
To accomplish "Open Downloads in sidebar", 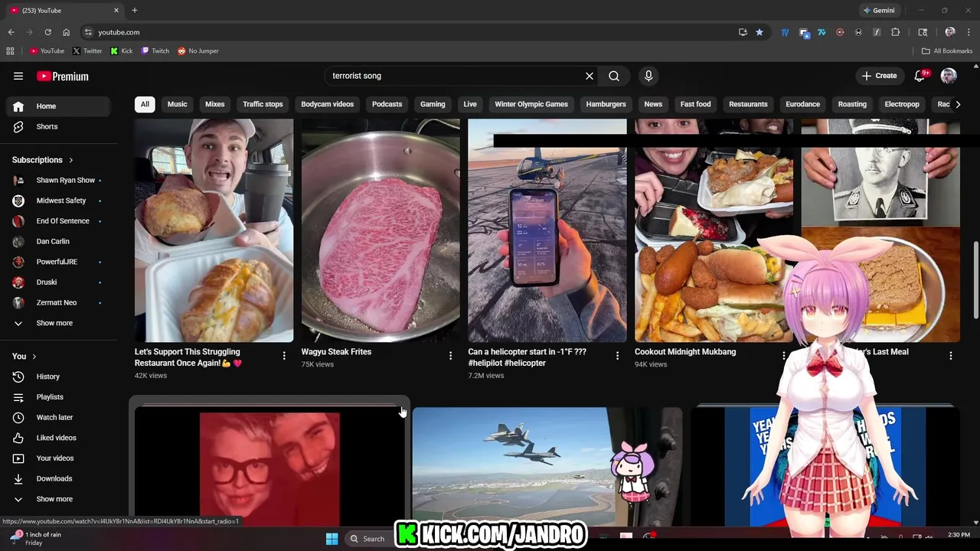I will [58, 478].
